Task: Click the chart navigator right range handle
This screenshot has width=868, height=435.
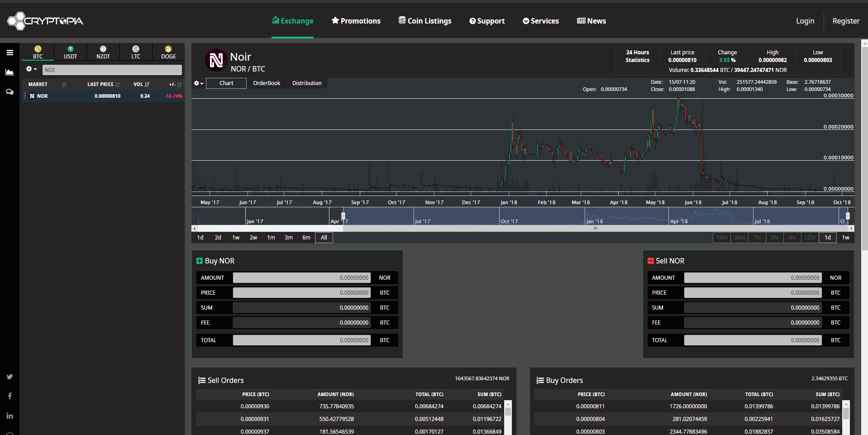Action: coord(848,216)
